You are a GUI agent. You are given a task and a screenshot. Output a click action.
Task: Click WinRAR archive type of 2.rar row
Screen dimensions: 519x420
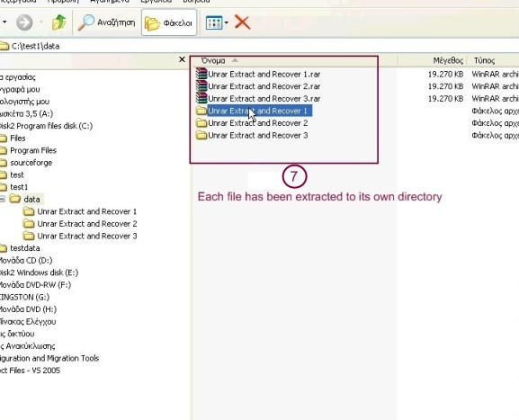[x=496, y=86]
